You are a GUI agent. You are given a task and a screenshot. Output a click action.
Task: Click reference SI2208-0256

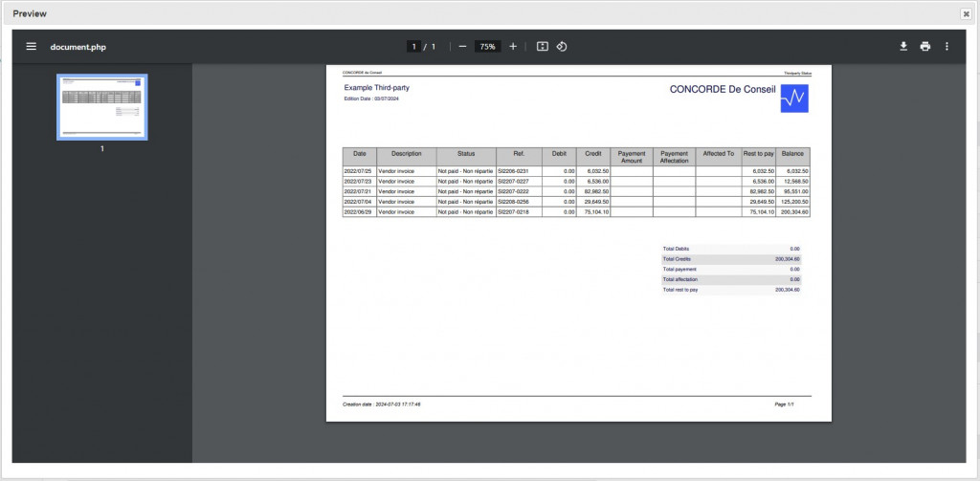click(513, 202)
